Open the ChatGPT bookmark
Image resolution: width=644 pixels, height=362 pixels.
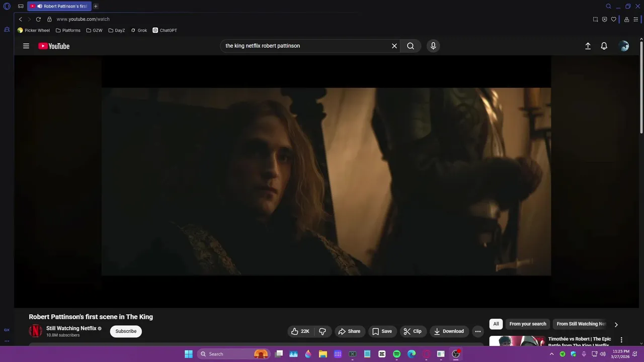pyautogui.click(x=165, y=30)
